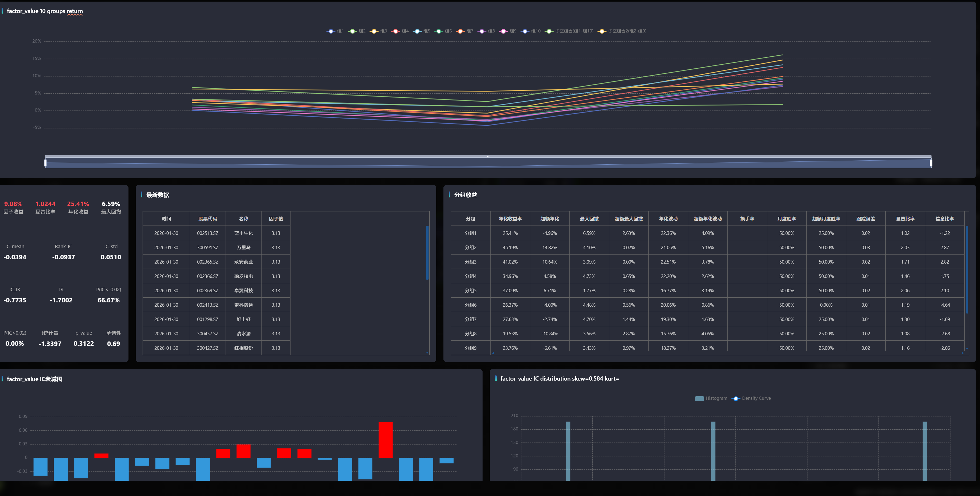Toggle 多空组合(组1-组10) legend marker

(x=549, y=31)
